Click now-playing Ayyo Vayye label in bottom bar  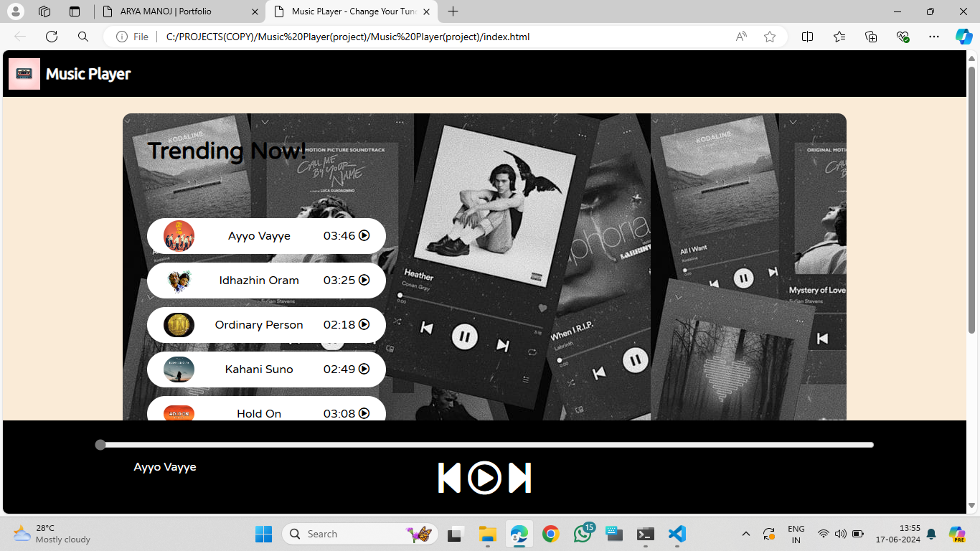(x=165, y=467)
